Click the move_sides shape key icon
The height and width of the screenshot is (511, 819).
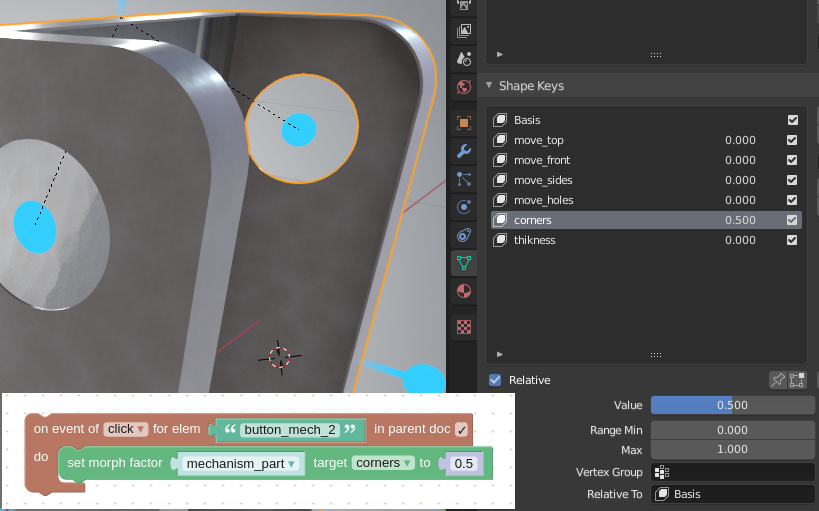pyautogui.click(x=500, y=180)
